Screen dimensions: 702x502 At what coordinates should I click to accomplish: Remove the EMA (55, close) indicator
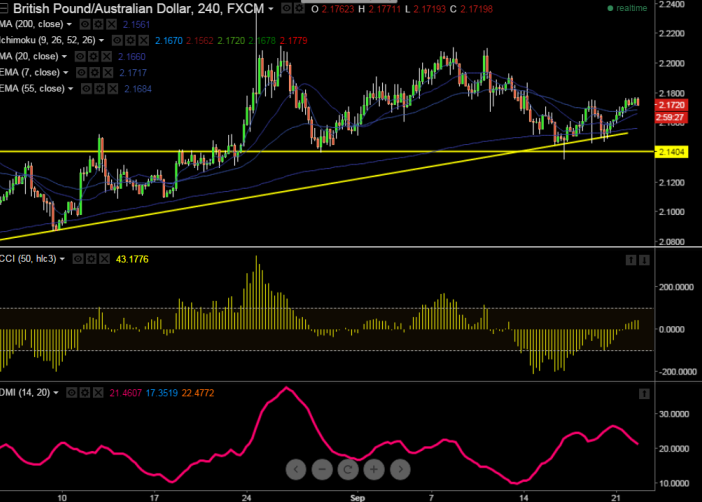tap(113, 89)
